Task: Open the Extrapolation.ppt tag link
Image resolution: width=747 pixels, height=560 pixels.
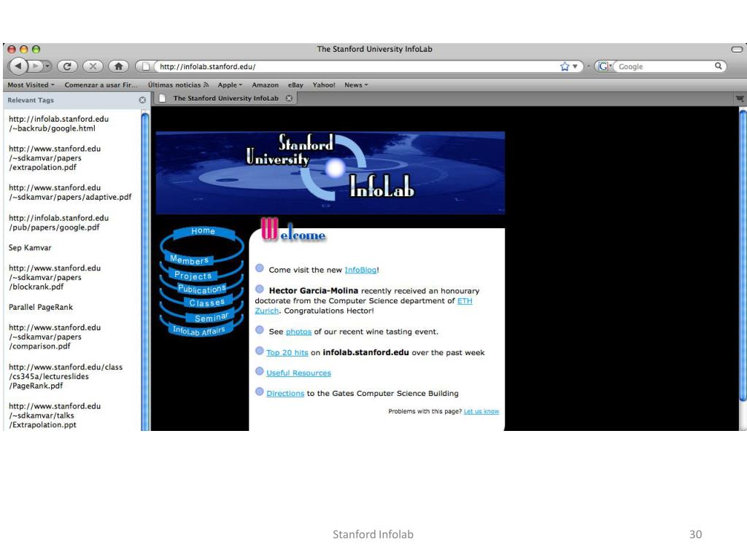Action: click(x=55, y=415)
